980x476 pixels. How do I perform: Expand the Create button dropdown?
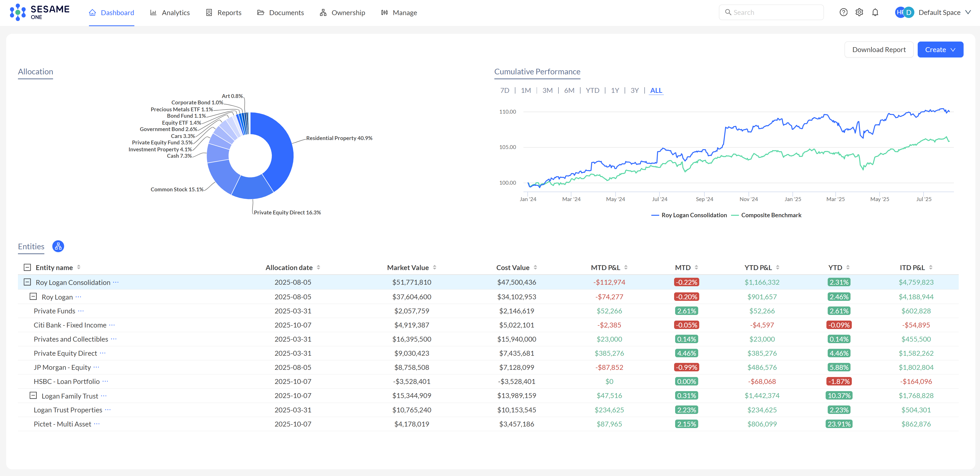click(940, 50)
